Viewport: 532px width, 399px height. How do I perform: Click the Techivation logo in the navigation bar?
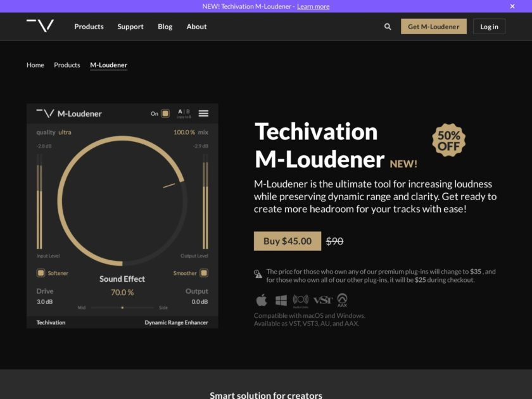pos(40,27)
